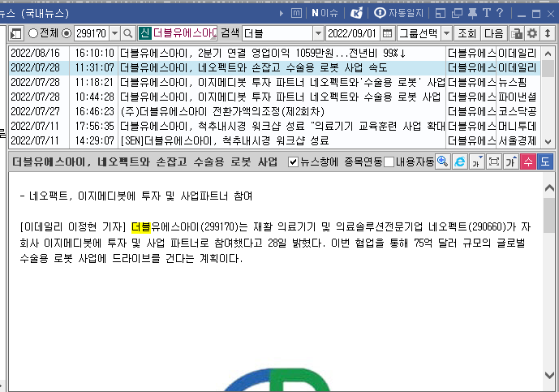Toggle 내용자동 checkbox
Screen dimensions: 559x392
click(x=389, y=162)
